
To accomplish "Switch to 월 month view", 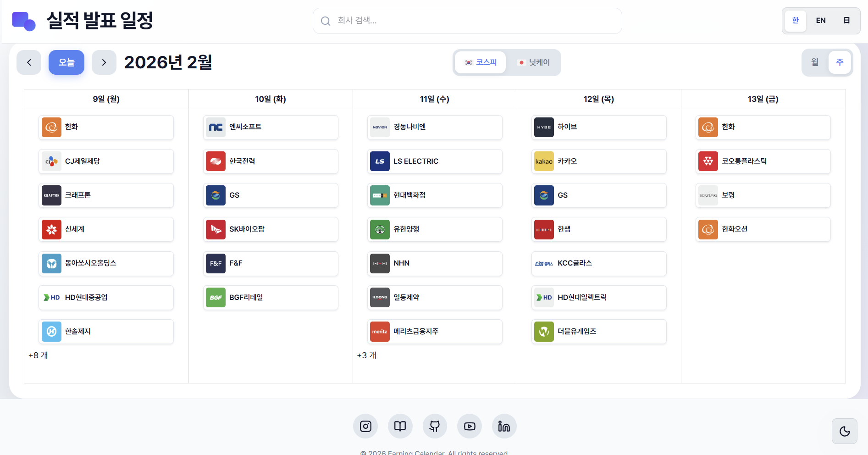I will [x=815, y=62].
